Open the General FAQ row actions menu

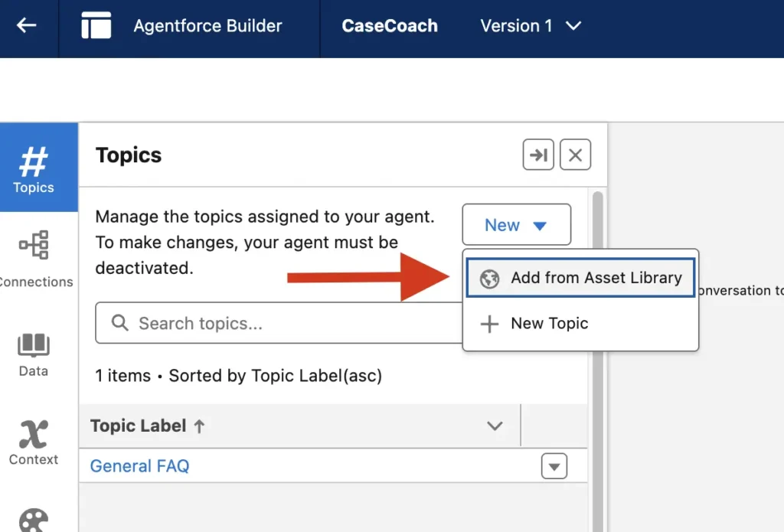(554, 465)
